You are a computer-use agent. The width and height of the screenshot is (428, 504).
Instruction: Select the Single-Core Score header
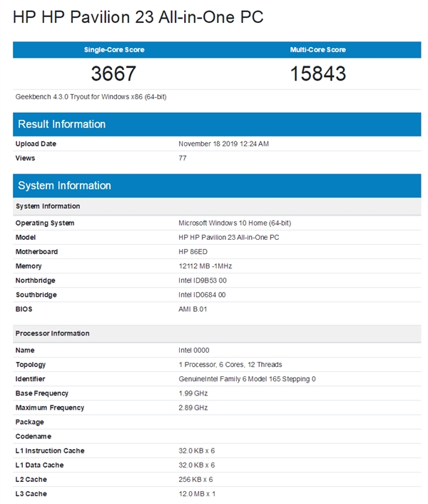(113, 49)
